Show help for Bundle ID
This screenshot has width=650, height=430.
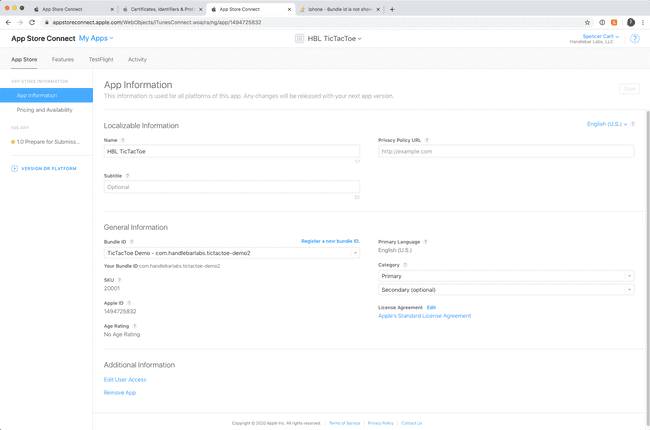click(131, 242)
